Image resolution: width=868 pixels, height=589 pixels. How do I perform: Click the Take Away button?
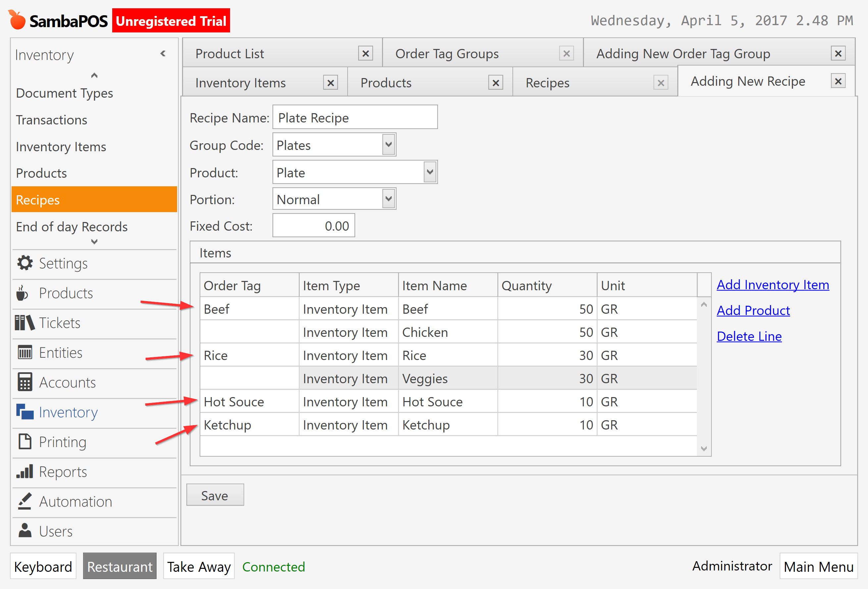coord(199,566)
